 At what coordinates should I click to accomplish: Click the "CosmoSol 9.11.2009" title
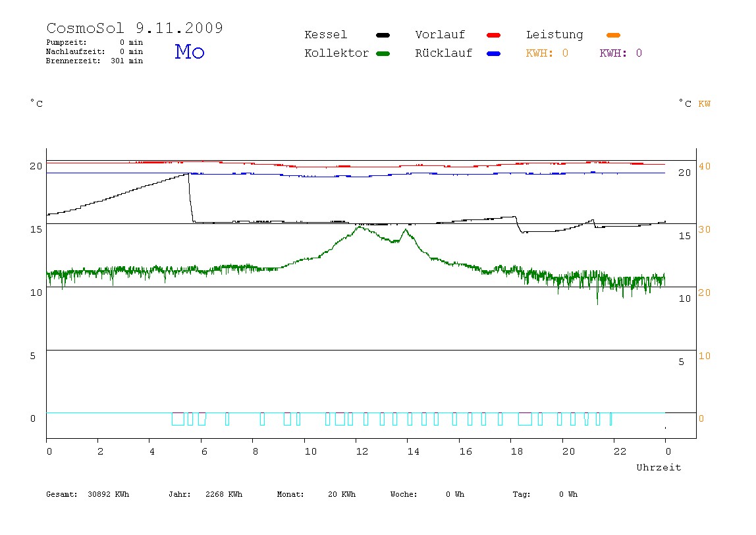(134, 28)
